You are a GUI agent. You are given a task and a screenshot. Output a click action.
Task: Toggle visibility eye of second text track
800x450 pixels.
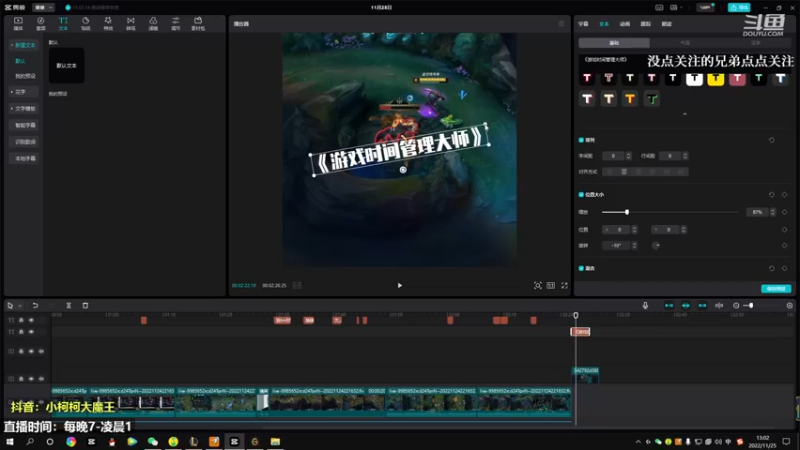click(31, 332)
